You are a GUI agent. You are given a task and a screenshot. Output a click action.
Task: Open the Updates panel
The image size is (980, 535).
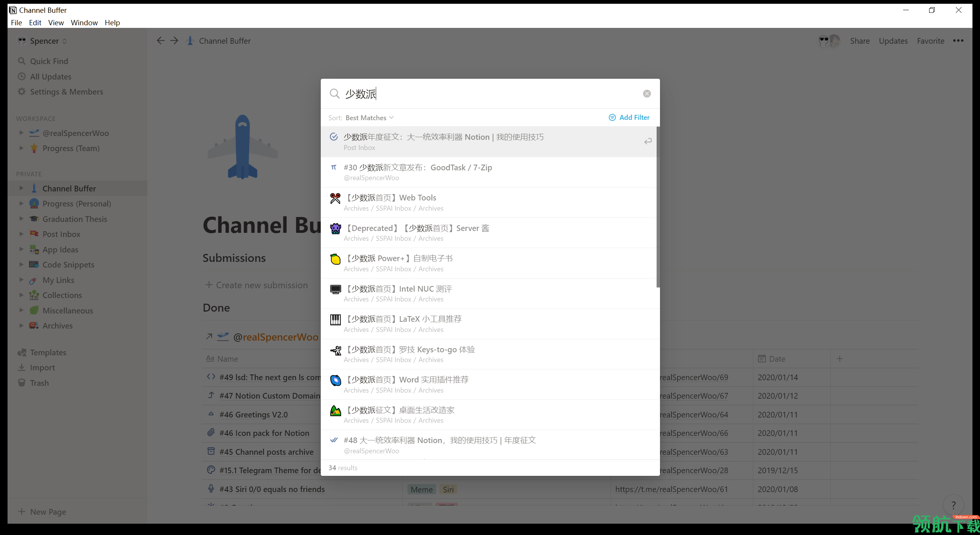coord(893,41)
